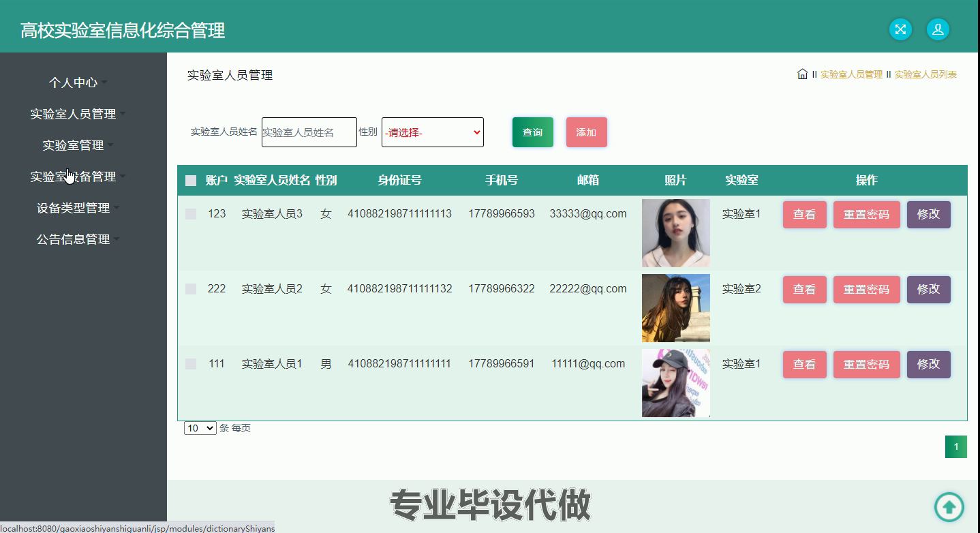Click 查看 for 实验室人员2
Screen dimensions: 980x533
(x=804, y=289)
